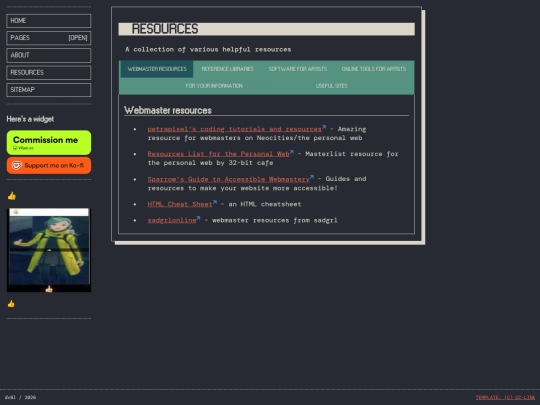Click Support me on Ko-fi button

tap(49, 165)
